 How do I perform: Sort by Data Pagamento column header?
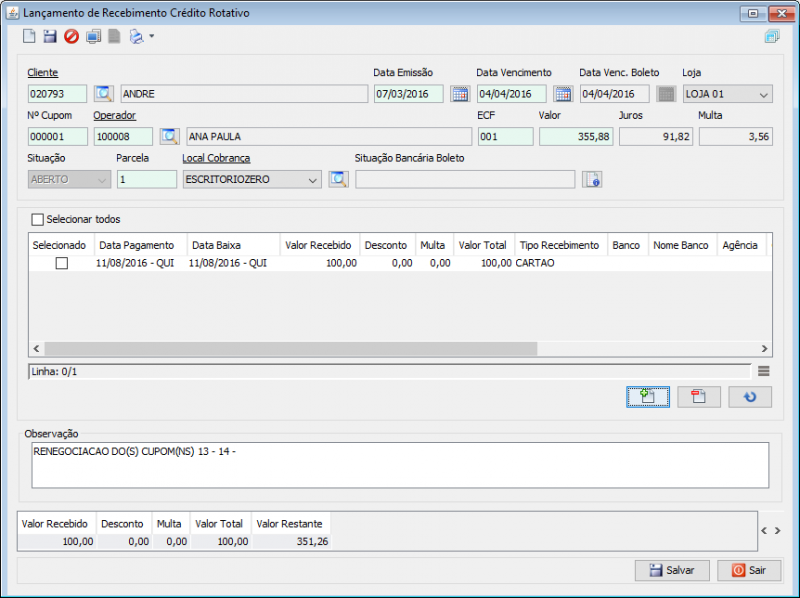[x=141, y=245]
